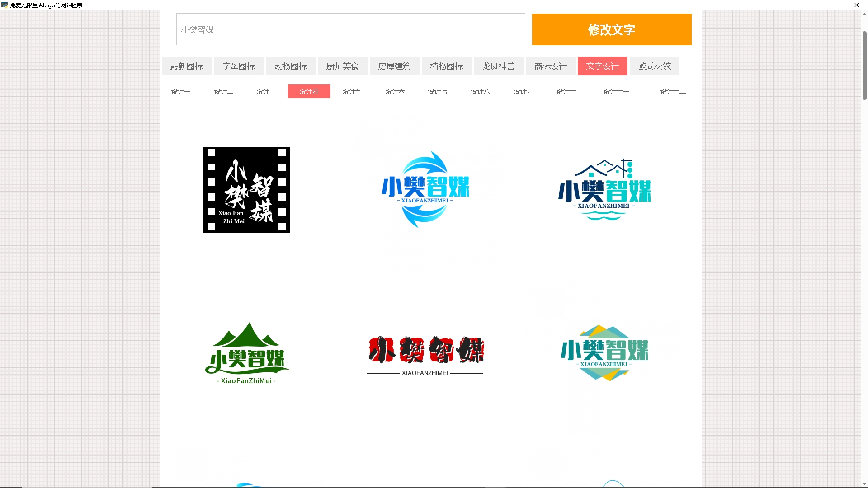This screenshot has height=488, width=868.
Task: Select the 龙凤神兽 category tab
Action: click(498, 66)
